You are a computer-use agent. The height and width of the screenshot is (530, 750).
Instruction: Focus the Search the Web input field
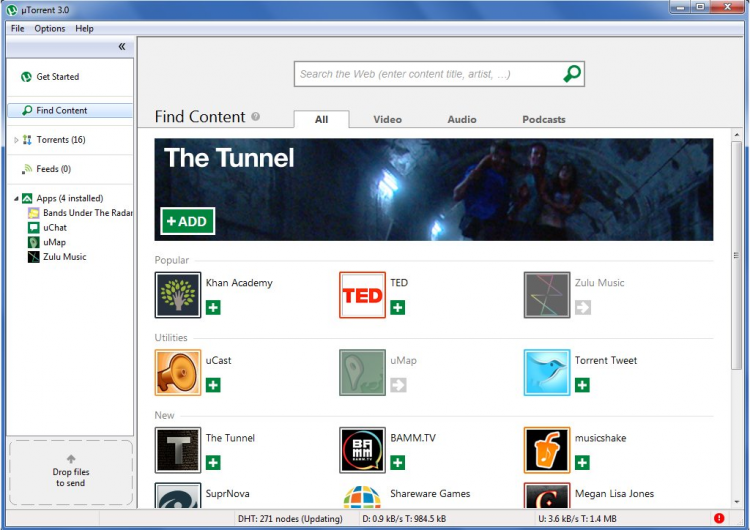click(429, 74)
